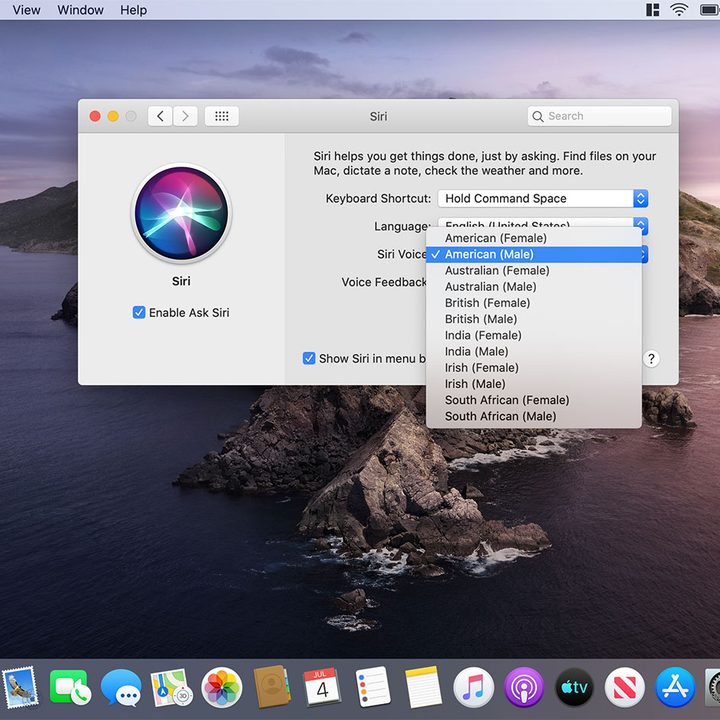720x720 pixels.
Task: Open Contacts from the Dock
Action: [x=272, y=687]
